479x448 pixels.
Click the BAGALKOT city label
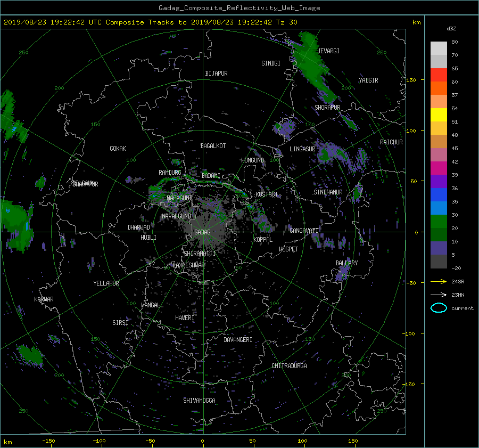pos(213,146)
